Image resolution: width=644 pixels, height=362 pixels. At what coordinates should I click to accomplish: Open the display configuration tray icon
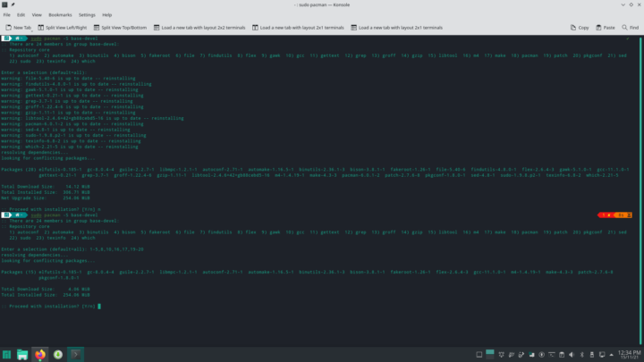(x=602, y=355)
